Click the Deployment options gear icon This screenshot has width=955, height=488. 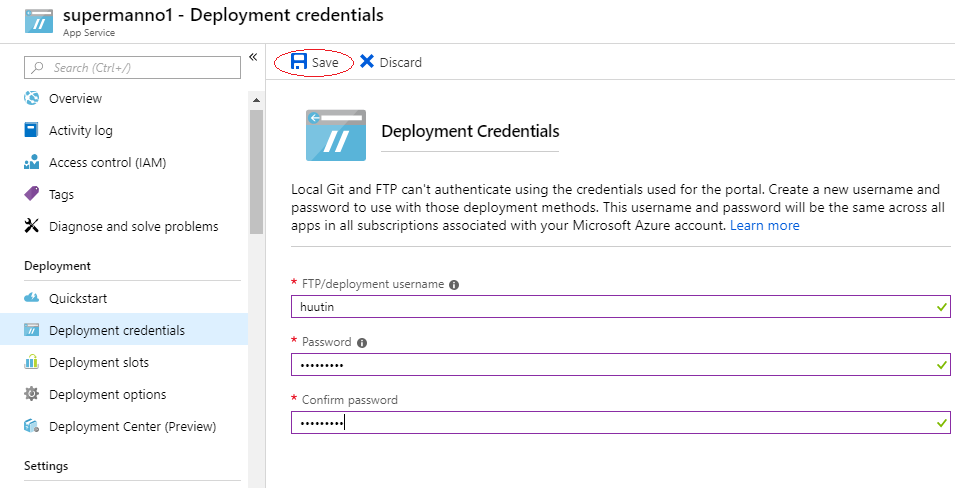coord(31,394)
